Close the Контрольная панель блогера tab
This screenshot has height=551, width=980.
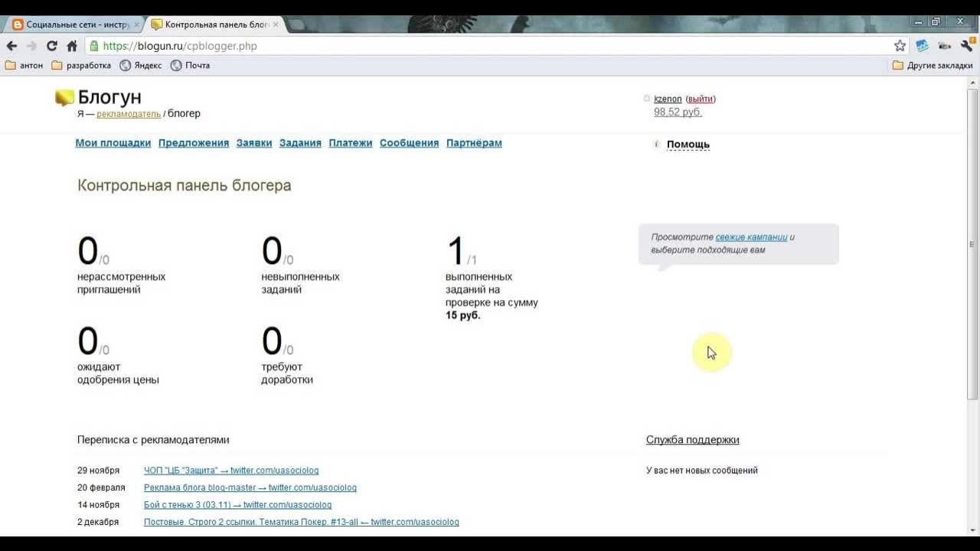click(x=276, y=24)
